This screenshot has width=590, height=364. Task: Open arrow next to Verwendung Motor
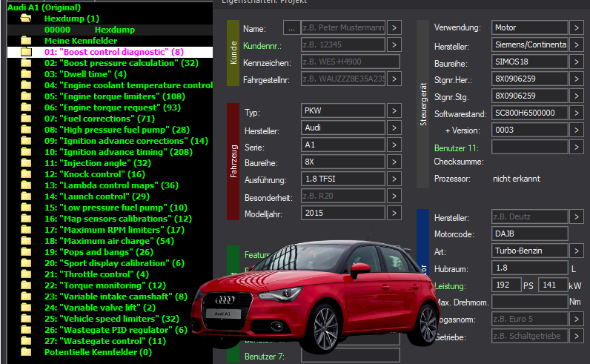pos(577,27)
